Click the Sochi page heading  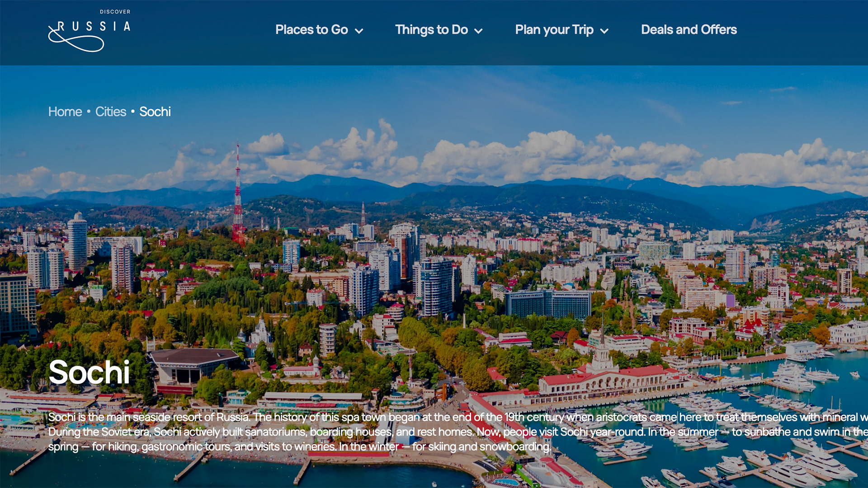pyautogui.click(x=89, y=372)
